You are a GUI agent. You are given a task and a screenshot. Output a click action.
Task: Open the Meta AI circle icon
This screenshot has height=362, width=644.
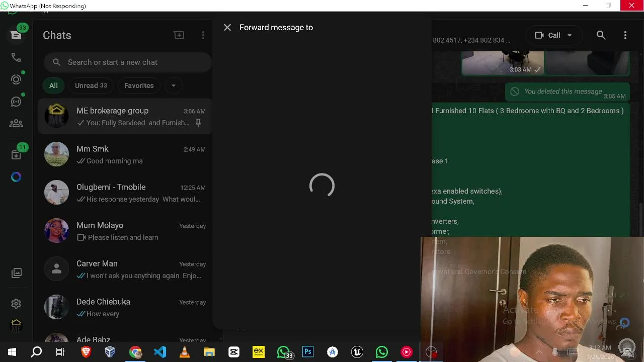[x=16, y=177]
